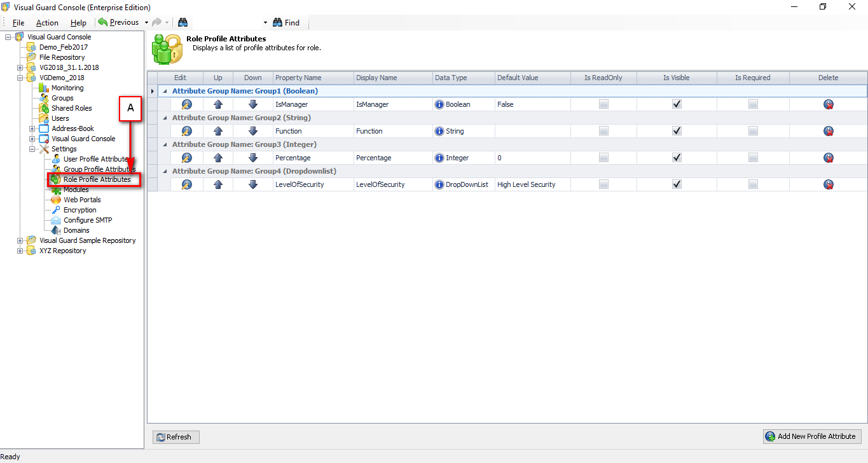Check Is Required for the Percentage attribute

click(753, 158)
